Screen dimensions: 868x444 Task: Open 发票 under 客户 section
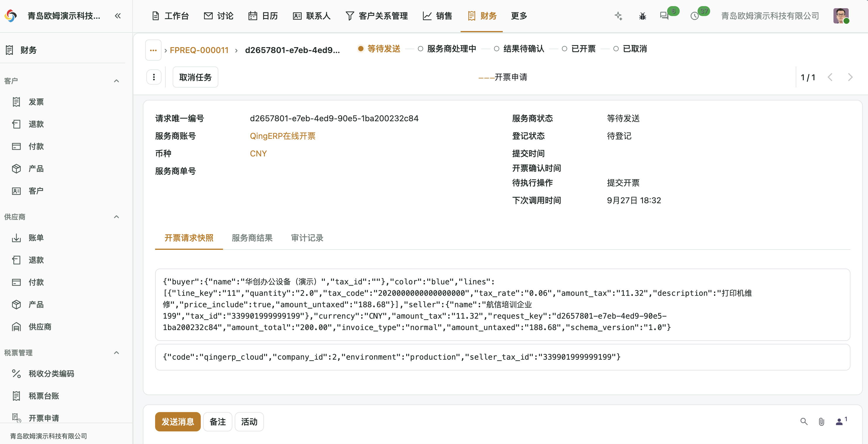[36, 102]
